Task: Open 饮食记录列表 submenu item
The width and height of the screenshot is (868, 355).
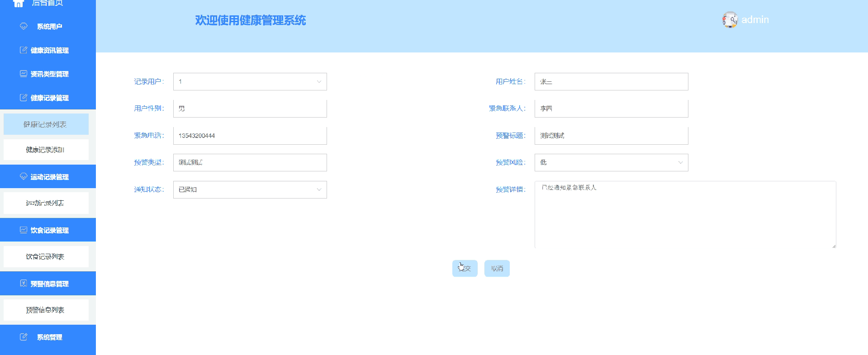Action: (46, 256)
